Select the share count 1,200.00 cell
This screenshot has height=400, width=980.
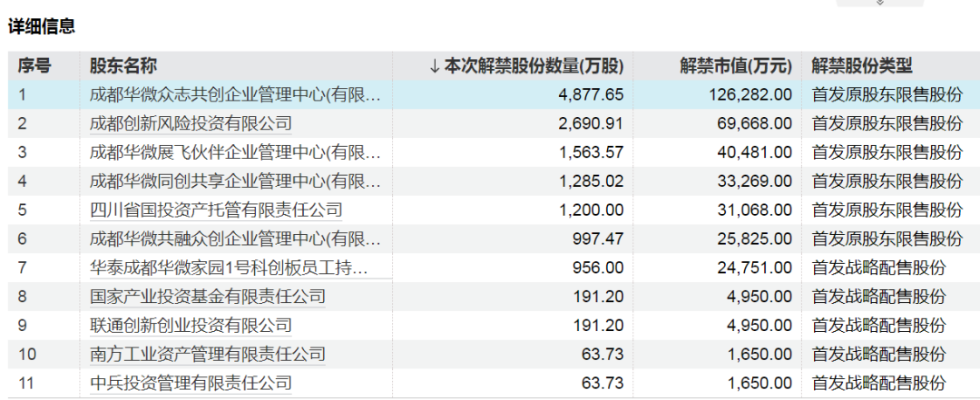[591, 210]
